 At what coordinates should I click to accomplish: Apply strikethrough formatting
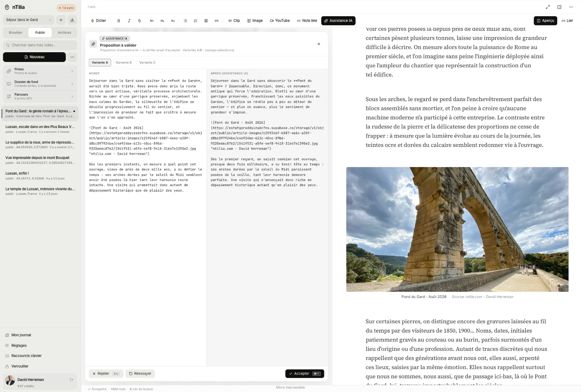(x=139, y=21)
